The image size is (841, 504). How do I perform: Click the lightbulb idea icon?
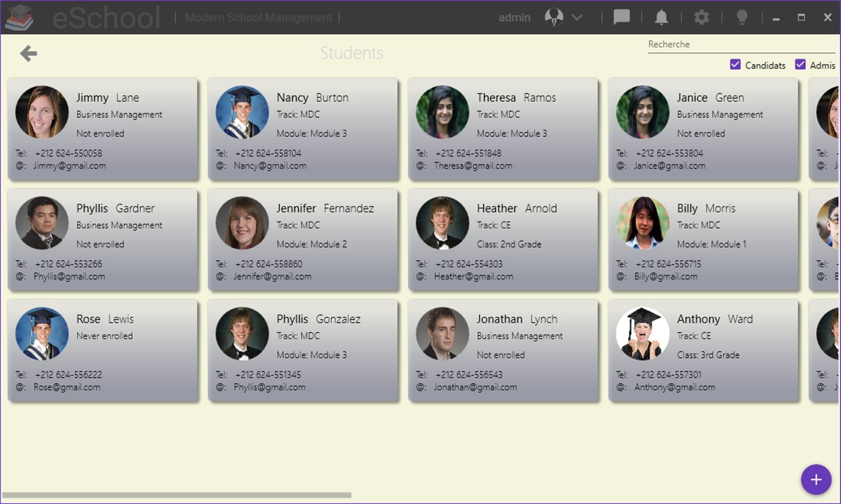point(742,17)
